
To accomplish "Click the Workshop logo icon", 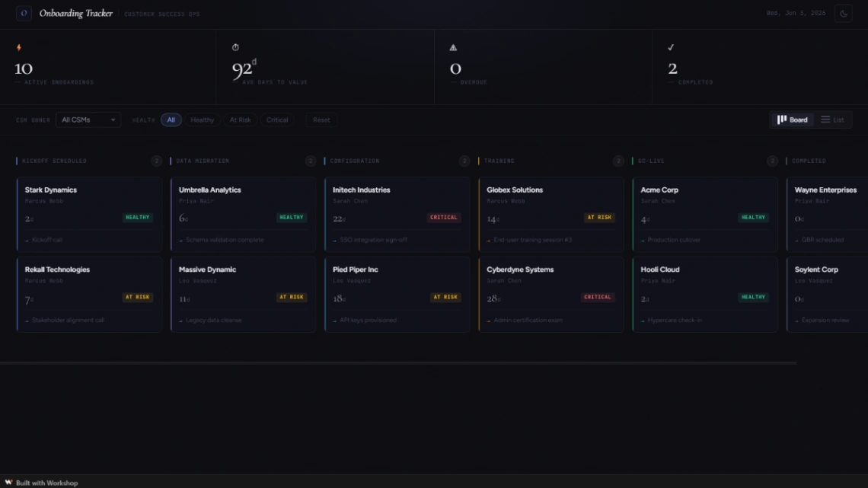I will point(9,483).
